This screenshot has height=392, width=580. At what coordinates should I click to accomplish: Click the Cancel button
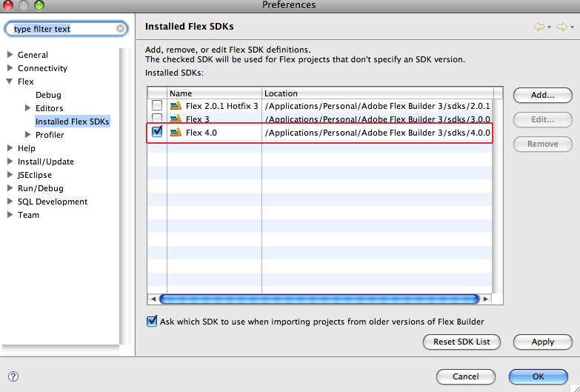[x=466, y=376]
